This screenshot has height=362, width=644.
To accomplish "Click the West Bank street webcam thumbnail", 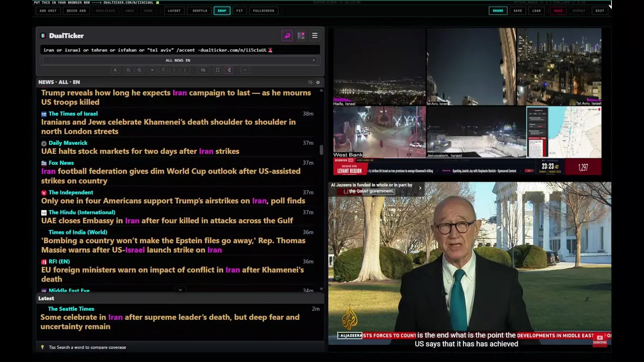I will point(379,132).
